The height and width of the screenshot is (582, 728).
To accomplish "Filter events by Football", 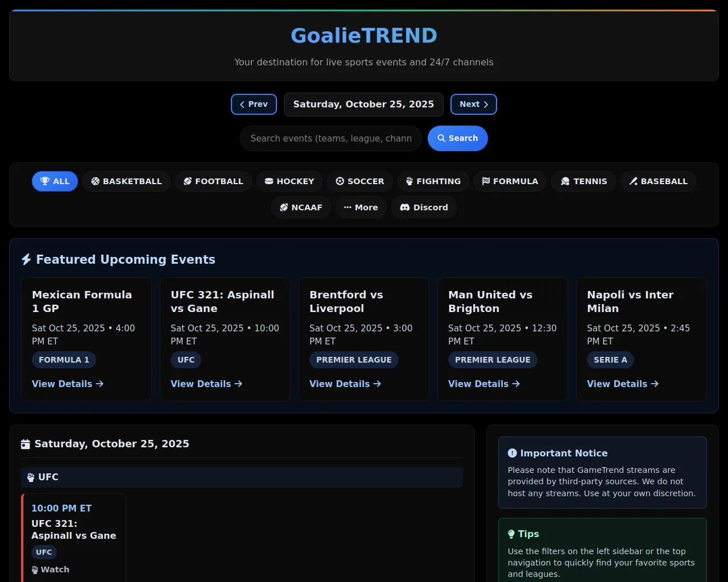I will (213, 181).
